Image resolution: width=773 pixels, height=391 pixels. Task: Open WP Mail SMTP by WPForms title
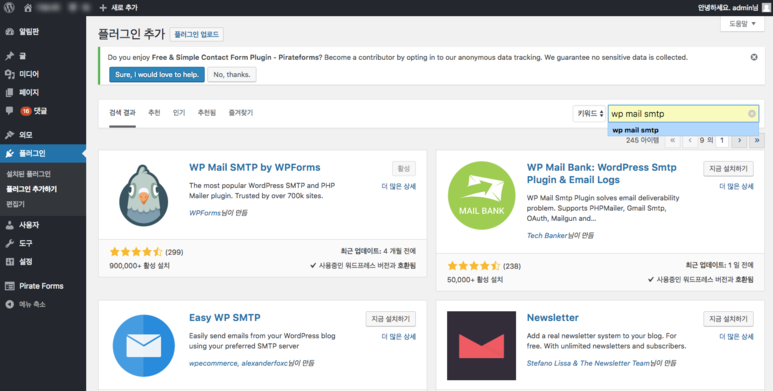[255, 167]
